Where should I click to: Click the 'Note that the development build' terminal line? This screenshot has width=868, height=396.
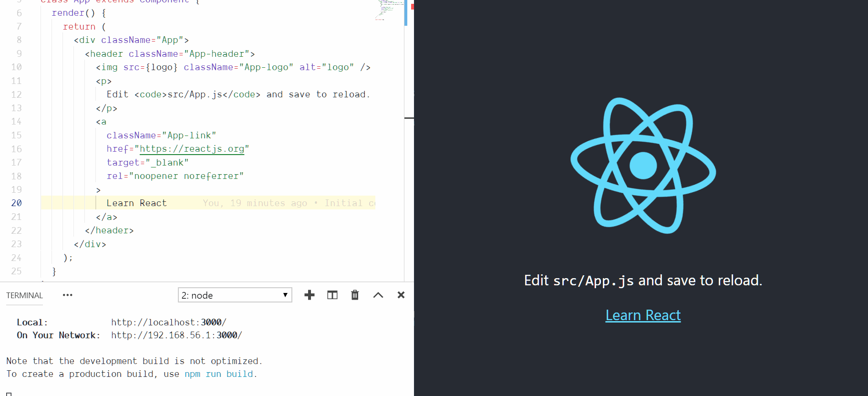(134, 361)
